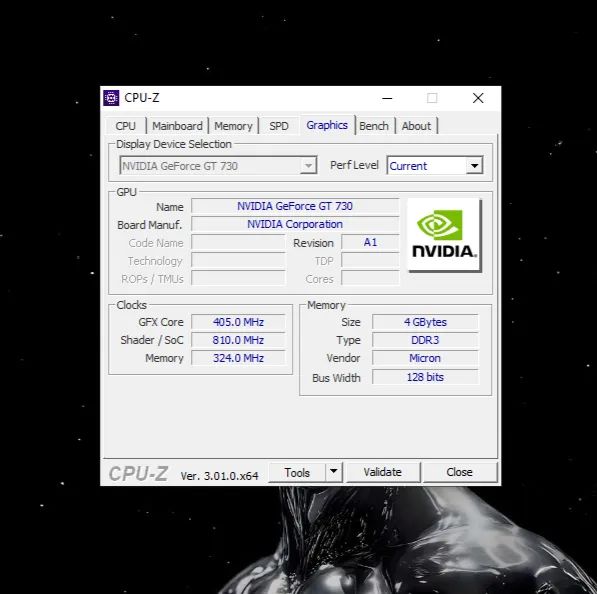This screenshot has height=594, width=597.
Task: Click the NVIDIA Corporation board manufacturer value
Action: (295, 224)
